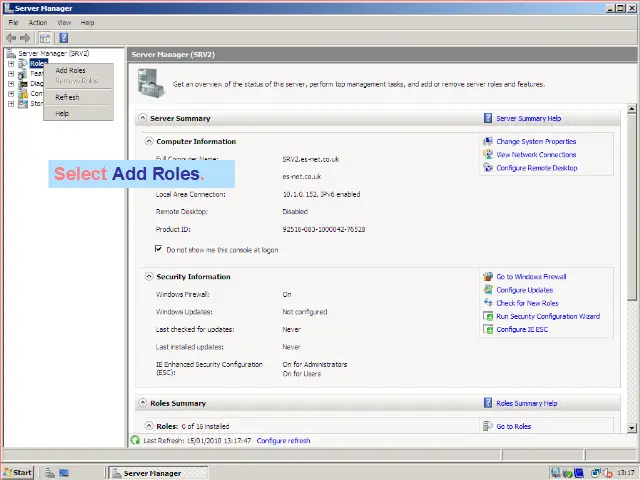
Task: Click the Server Manager (SRV2) tree root icon
Action: [x=11, y=53]
